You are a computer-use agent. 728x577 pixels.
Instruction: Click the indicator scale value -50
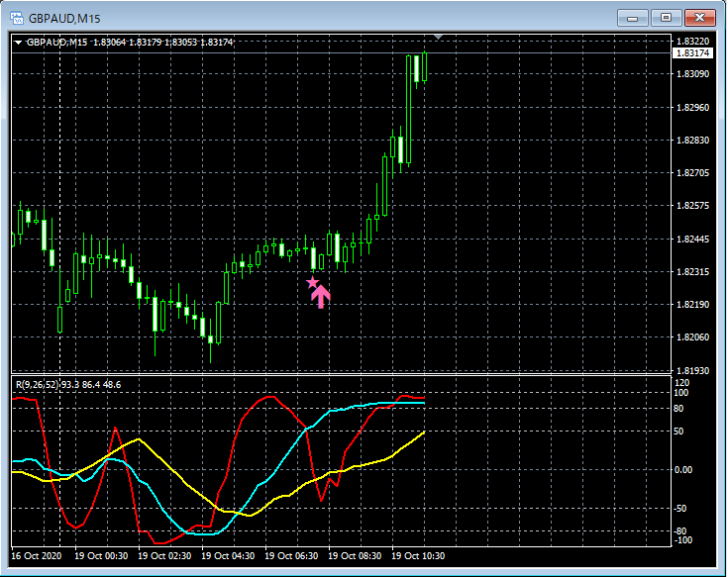coord(680,509)
